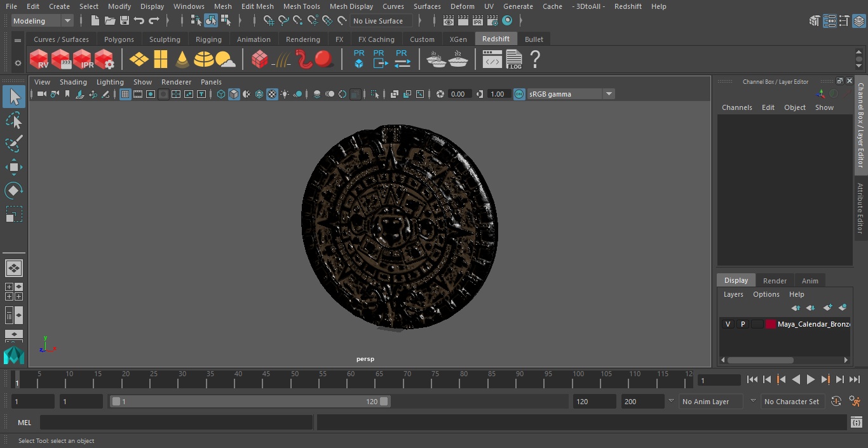Click No Live Surface field

[381, 21]
